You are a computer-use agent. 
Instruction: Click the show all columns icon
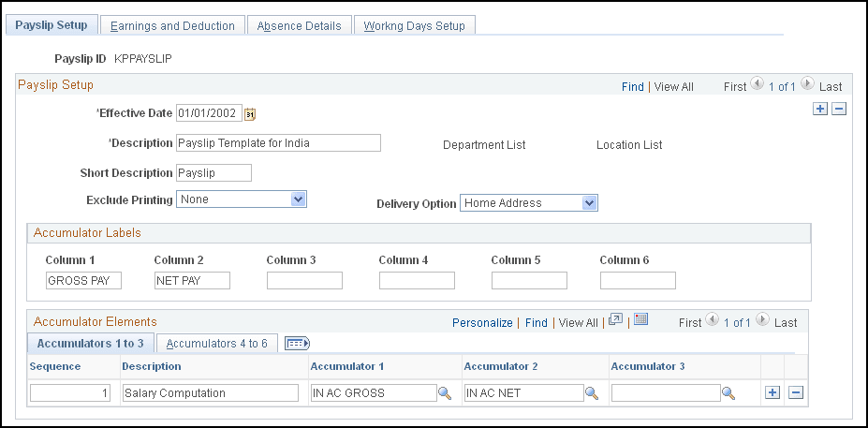[297, 344]
